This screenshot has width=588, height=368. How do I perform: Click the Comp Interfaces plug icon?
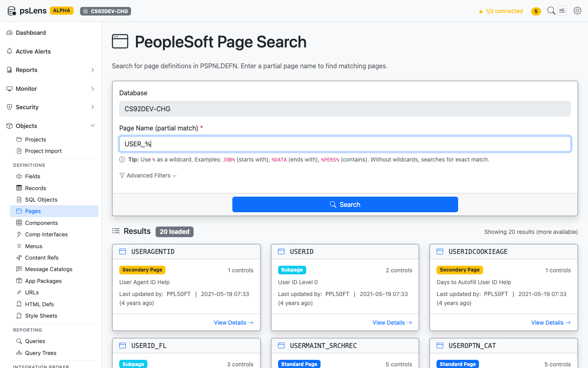coord(19,234)
